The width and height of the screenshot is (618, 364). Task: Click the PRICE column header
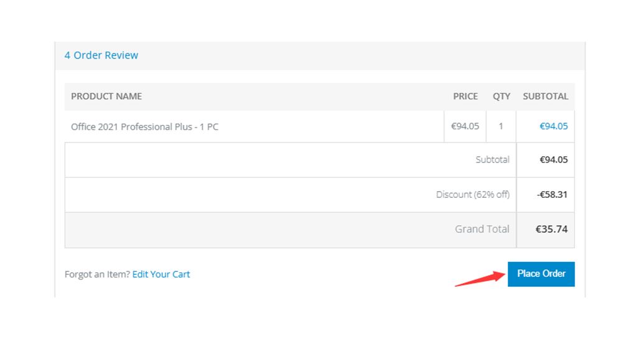pos(465,96)
